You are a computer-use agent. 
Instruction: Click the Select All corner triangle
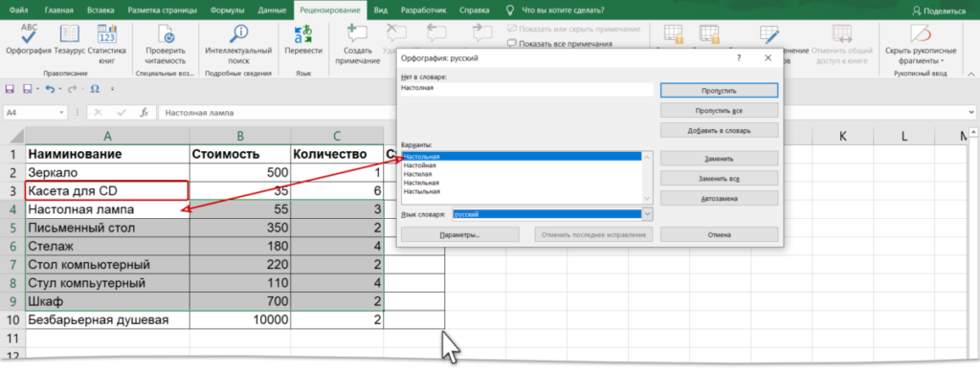coord(12,136)
